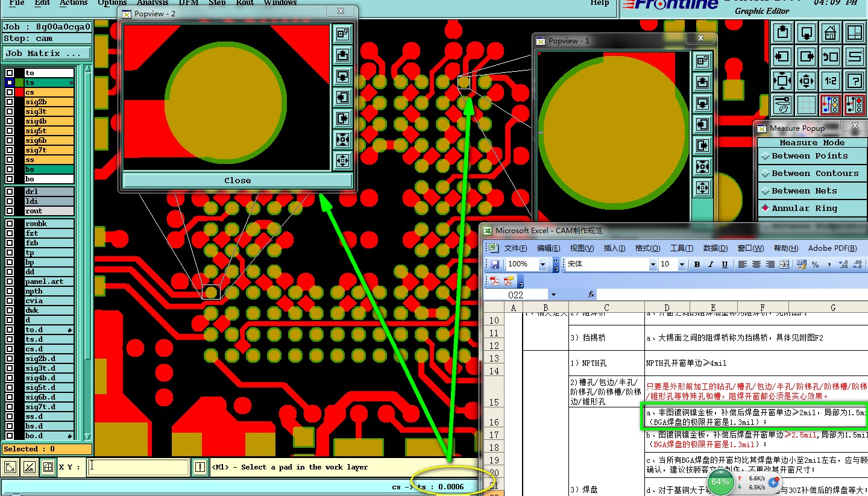The width and height of the screenshot is (868, 496).
Task: Open Excel 文件(F) menu
Action: [x=515, y=248]
